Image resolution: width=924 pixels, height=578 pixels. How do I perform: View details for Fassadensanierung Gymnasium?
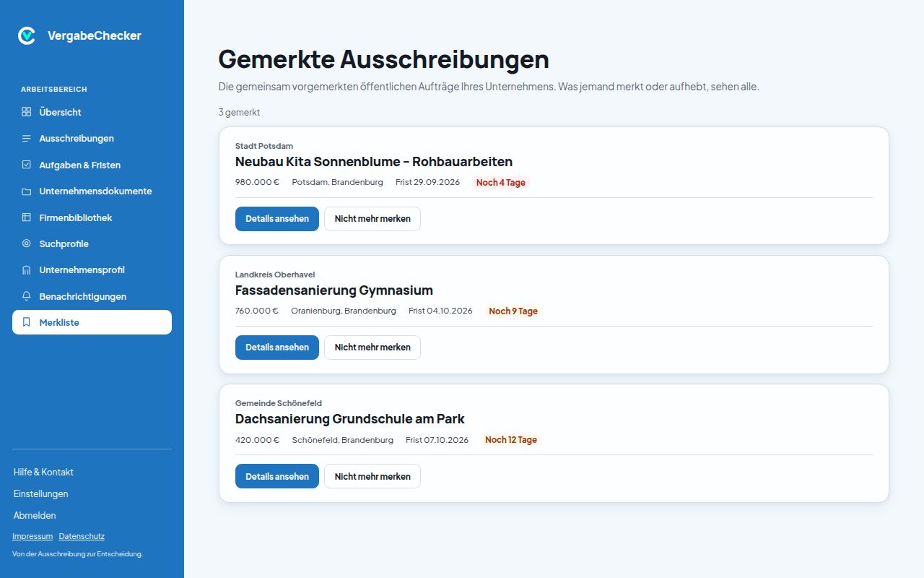[277, 348]
